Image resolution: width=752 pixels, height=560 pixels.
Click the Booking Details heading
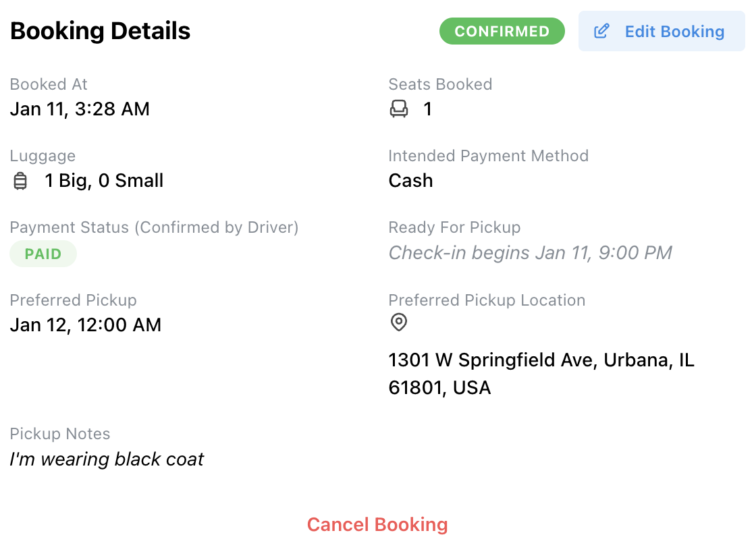[100, 30]
